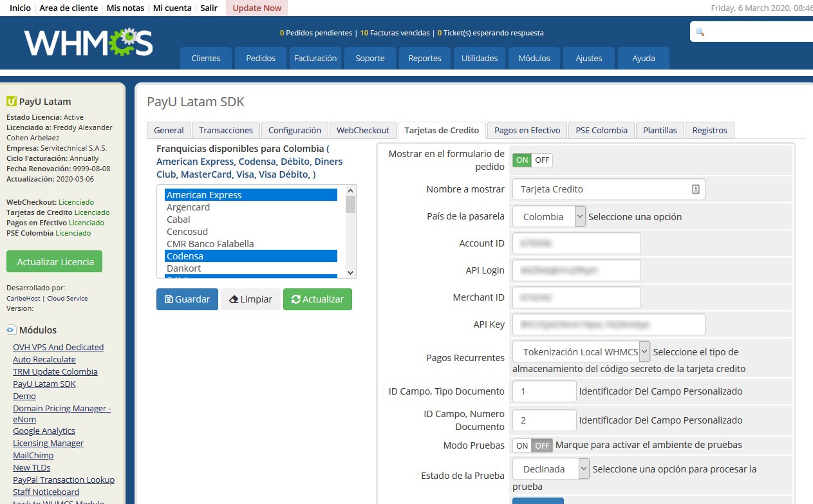Open the Google Analytics module link
The height and width of the screenshot is (504, 813).
pyautogui.click(x=44, y=431)
